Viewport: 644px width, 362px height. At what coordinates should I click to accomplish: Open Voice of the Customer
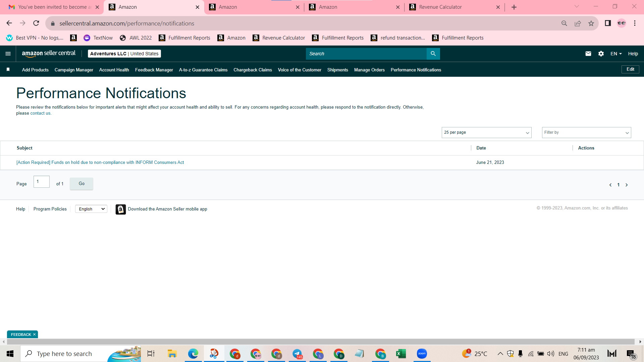pos(300,70)
